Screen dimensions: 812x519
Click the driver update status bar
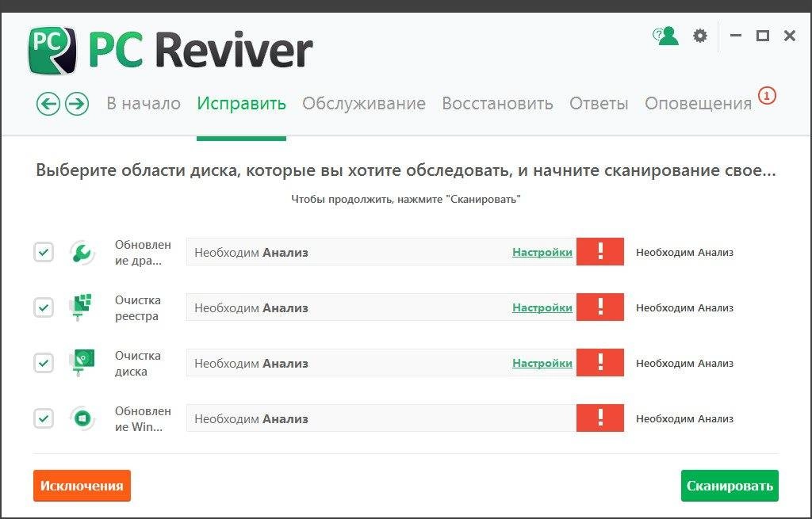(381, 252)
